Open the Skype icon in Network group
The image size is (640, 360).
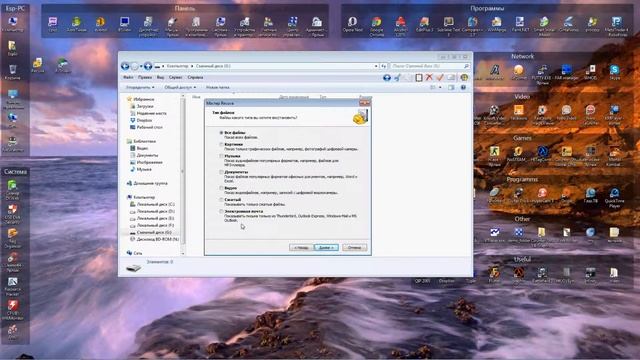tap(614, 72)
